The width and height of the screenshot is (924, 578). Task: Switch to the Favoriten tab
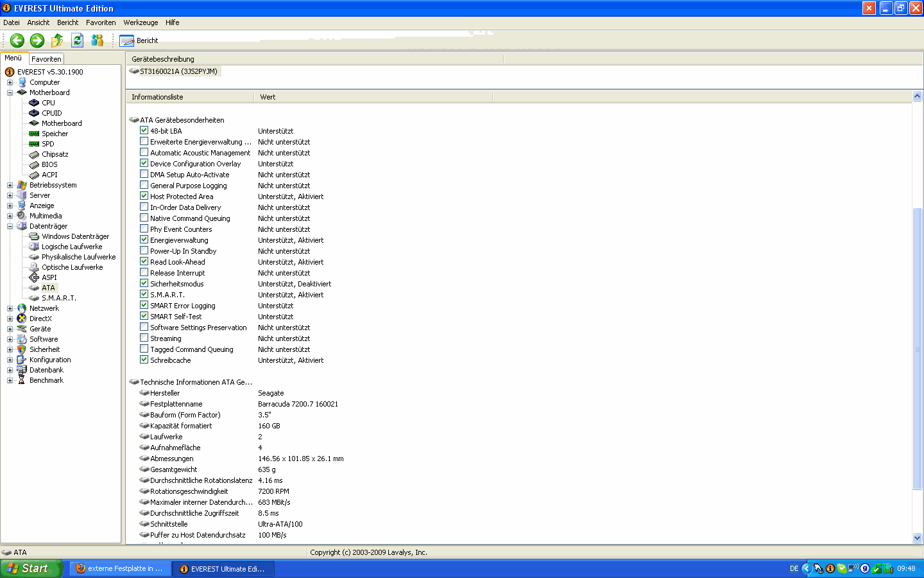tap(46, 59)
